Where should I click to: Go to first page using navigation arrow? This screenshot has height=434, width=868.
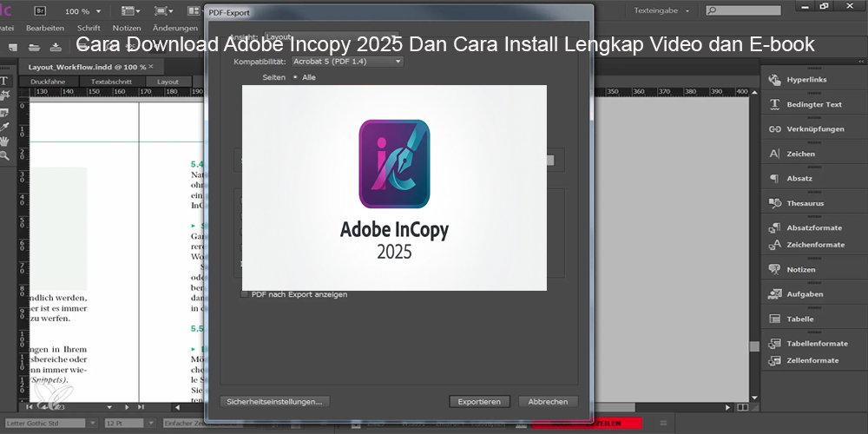coord(29,407)
